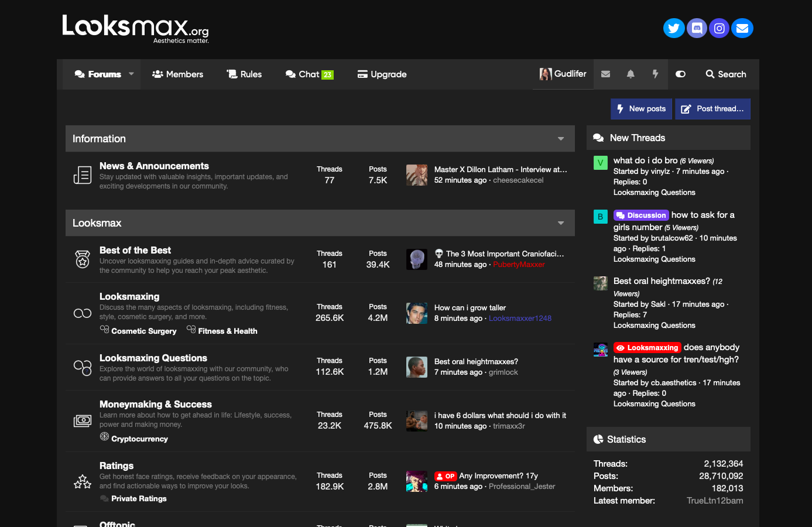Collapse the Looksmax category
Screen dimensions: 812x527
click(x=561, y=223)
